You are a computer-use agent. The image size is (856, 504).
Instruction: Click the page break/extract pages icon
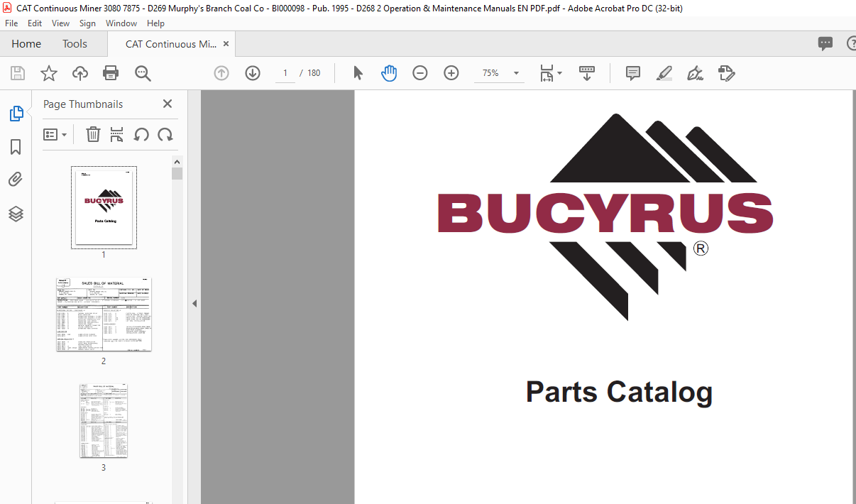117,134
